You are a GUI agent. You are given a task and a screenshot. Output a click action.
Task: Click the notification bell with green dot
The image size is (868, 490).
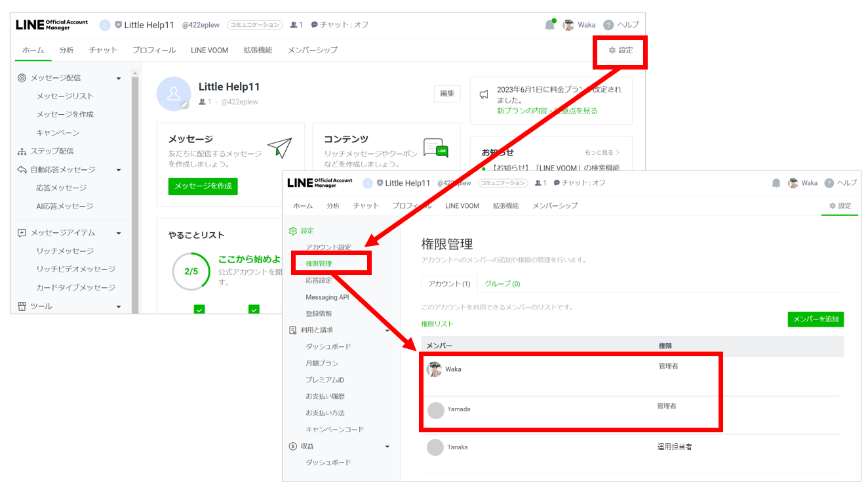pos(549,25)
